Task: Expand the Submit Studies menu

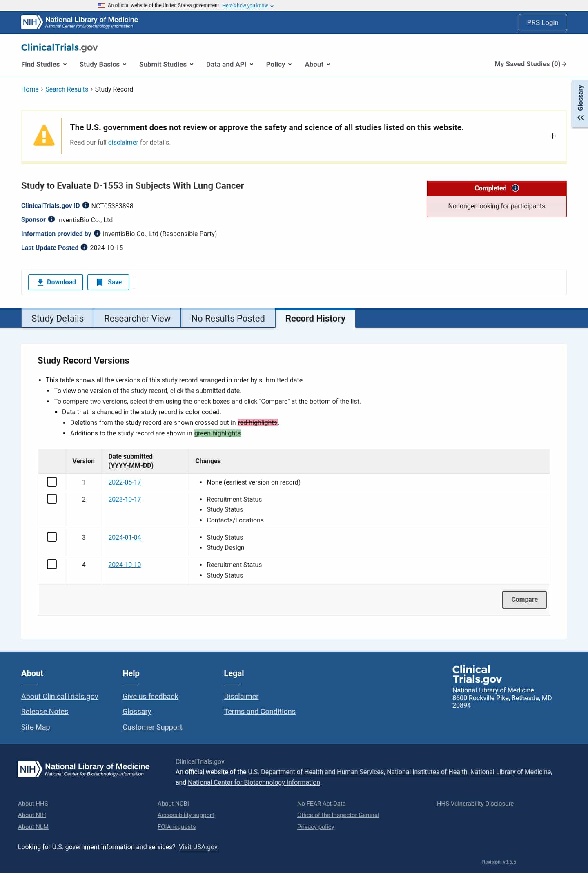Action: tap(166, 64)
